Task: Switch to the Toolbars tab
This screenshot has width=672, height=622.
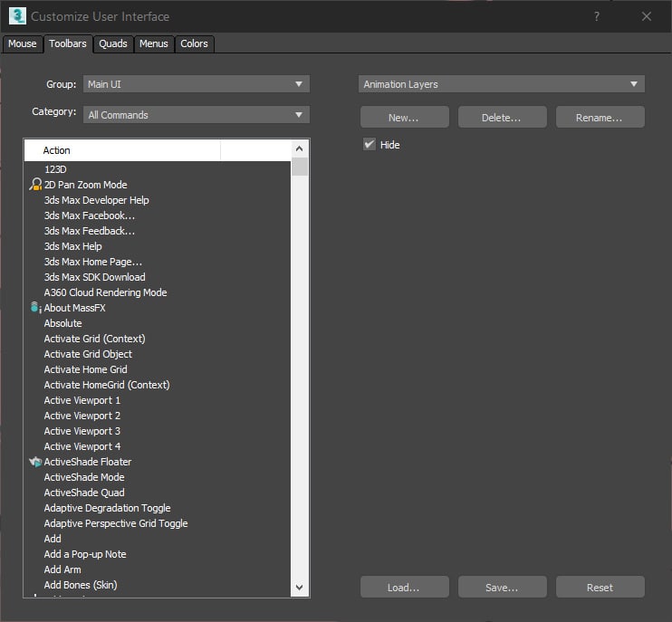Action: pyautogui.click(x=68, y=43)
